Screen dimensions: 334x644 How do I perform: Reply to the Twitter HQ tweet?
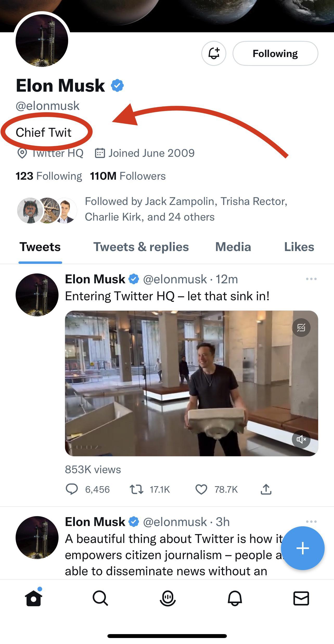[x=72, y=489]
